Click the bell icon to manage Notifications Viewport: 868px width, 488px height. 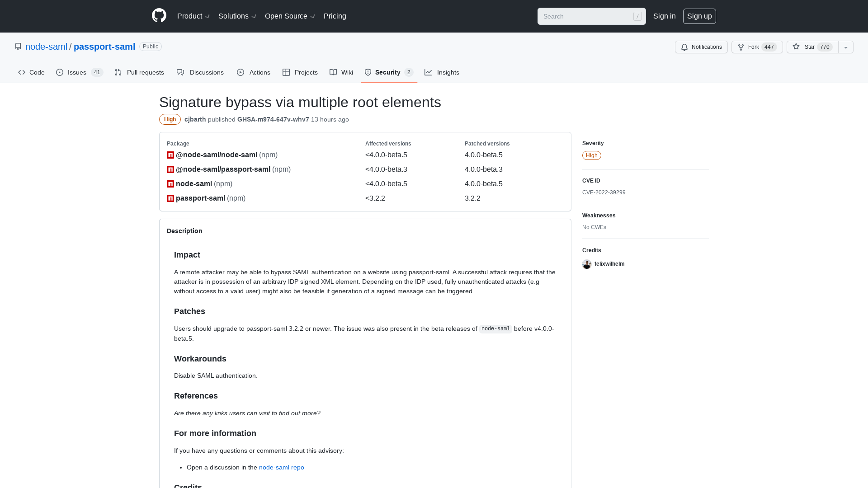[x=684, y=47]
